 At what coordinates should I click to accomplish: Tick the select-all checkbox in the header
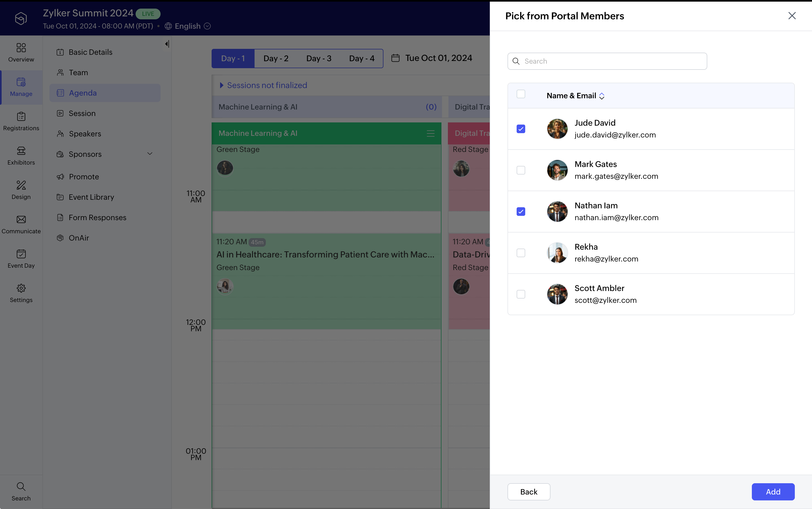pos(521,94)
